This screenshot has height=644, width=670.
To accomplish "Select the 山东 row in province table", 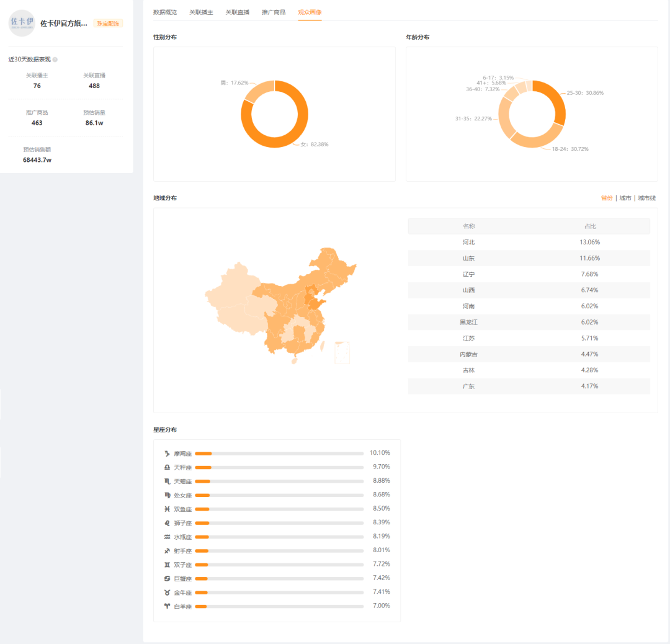I will tap(529, 258).
